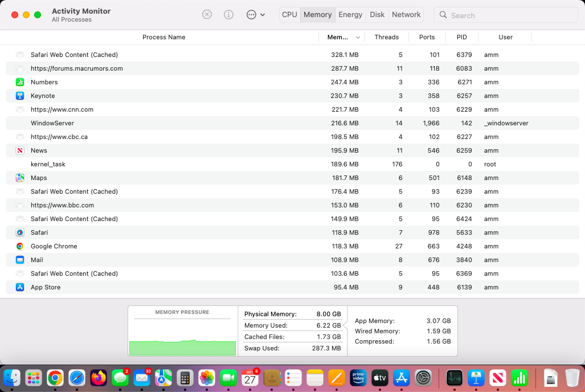The image size is (585, 392).
Task: Open Mail from the Dock
Action: tap(142, 378)
